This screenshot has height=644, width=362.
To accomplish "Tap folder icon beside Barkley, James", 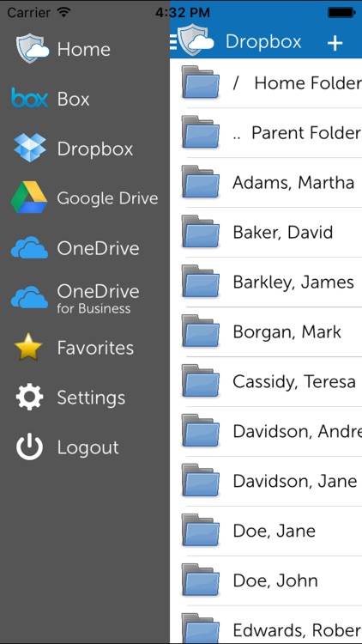I will pyautogui.click(x=201, y=282).
